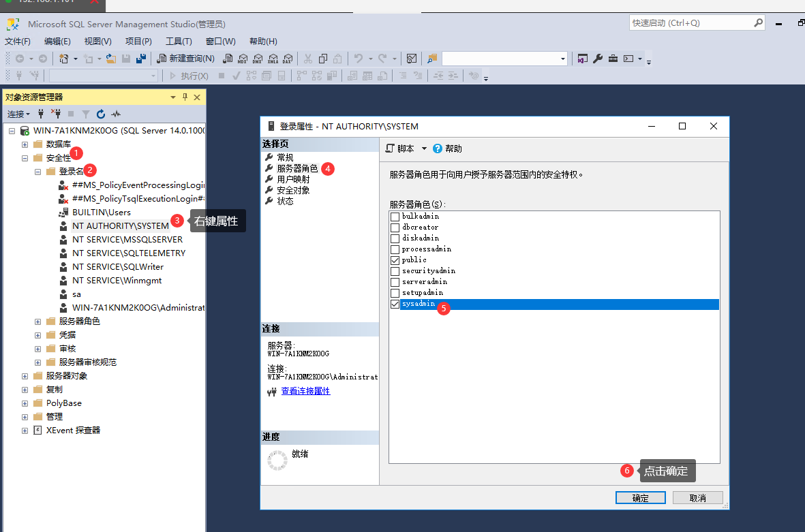Screen dimensions: 805x532
Task: Click the toolbox icon in toolbar
Action: pos(613,59)
